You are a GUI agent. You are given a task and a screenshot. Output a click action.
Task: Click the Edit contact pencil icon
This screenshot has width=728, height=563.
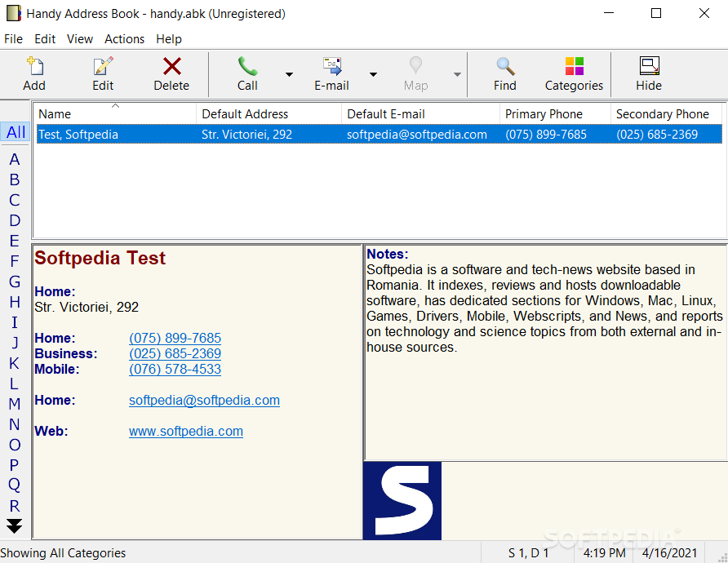click(103, 66)
